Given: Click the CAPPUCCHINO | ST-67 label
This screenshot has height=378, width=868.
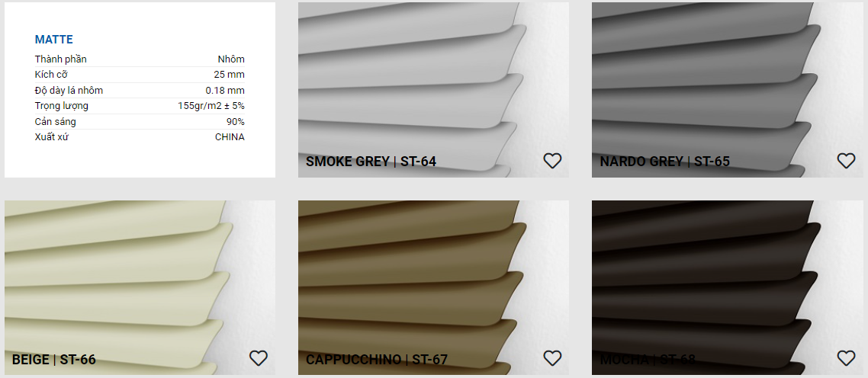Looking at the screenshot, I should [x=377, y=360].
